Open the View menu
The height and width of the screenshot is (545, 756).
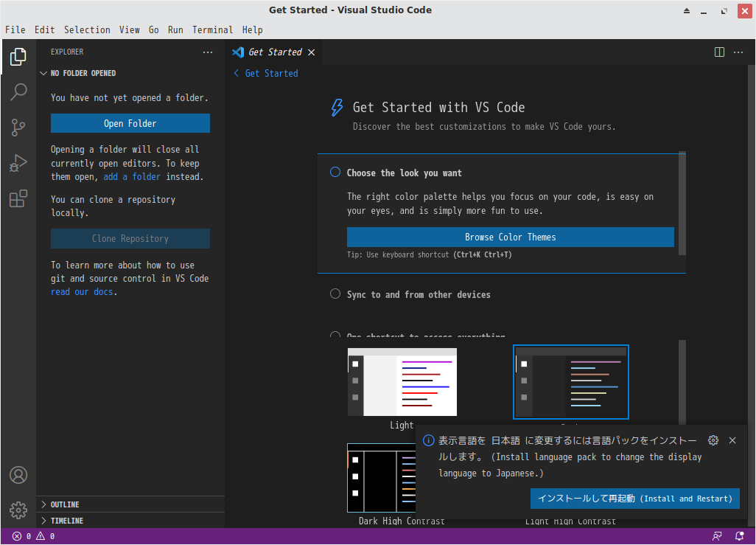click(x=130, y=30)
